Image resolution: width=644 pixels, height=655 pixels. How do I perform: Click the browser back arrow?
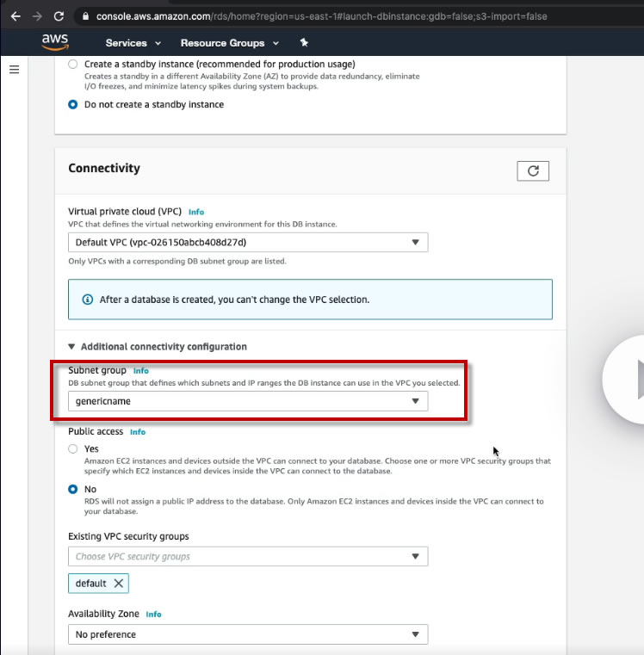tap(15, 16)
